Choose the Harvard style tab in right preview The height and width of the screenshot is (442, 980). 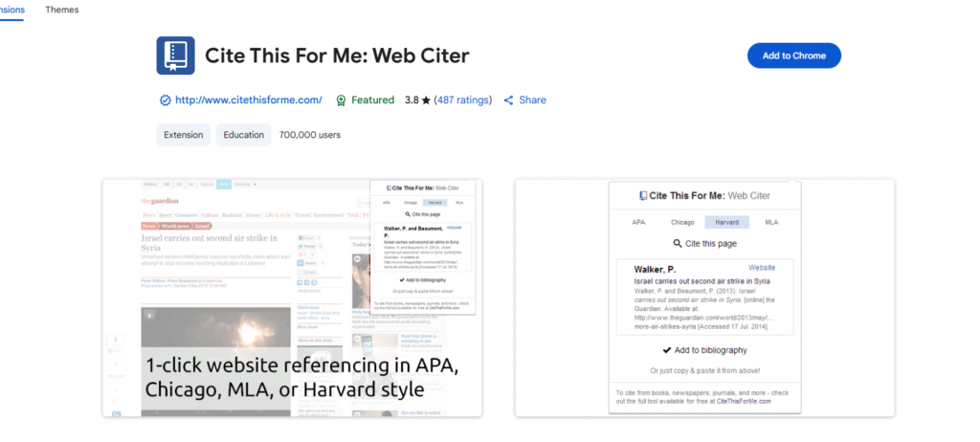tap(727, 222)
